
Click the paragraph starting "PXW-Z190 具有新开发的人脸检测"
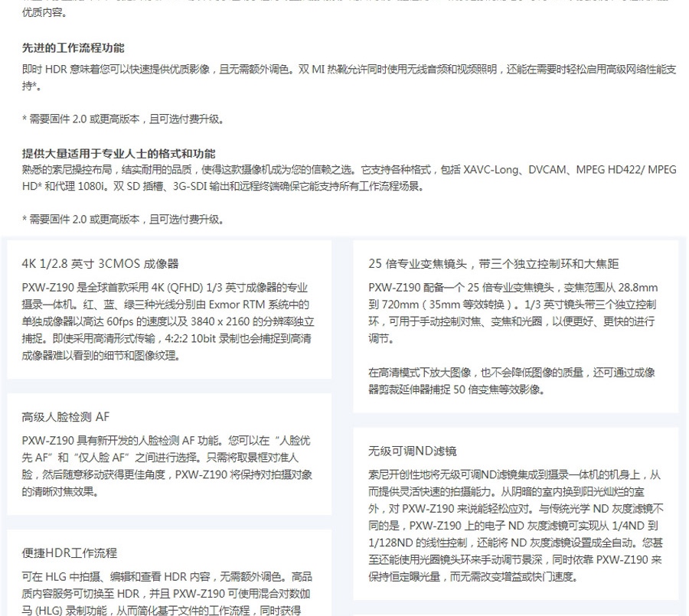(167, 466)
